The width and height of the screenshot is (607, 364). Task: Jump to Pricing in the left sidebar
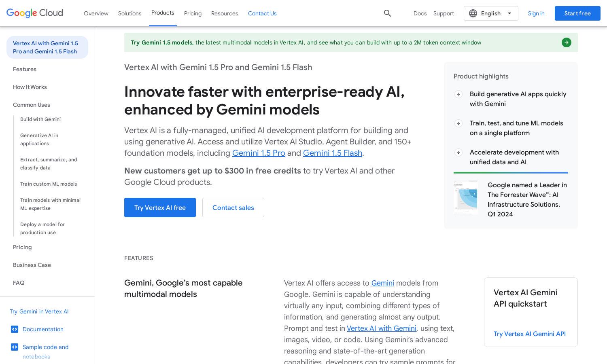click(x=22, y=247)
